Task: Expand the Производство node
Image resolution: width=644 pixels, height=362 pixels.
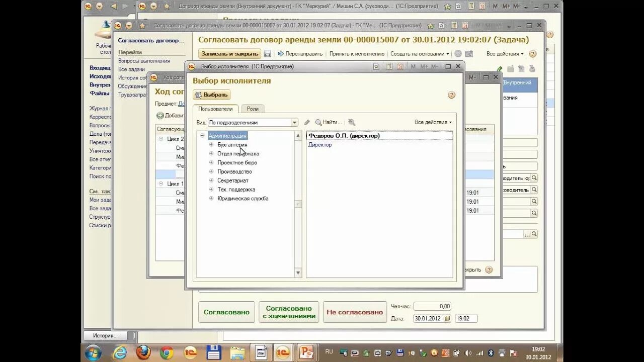Action: point(211,171)
